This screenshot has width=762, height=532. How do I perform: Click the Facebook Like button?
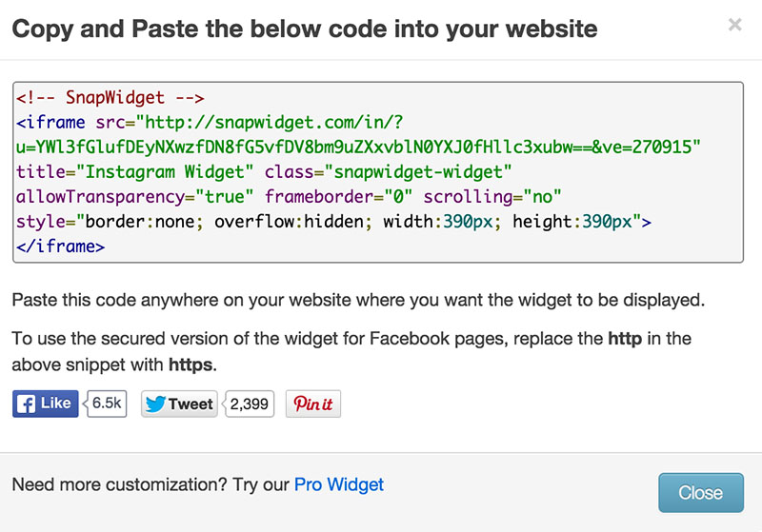(45, 404)
